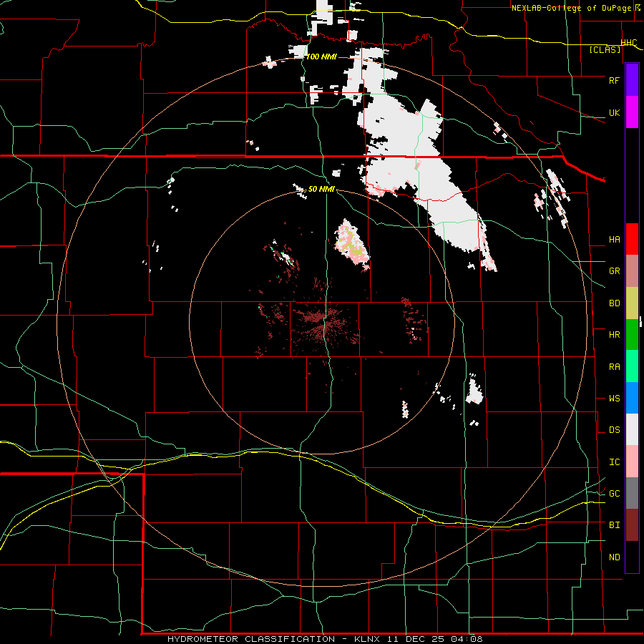
Task: Click the IC legend label
Action: point(614,462)
